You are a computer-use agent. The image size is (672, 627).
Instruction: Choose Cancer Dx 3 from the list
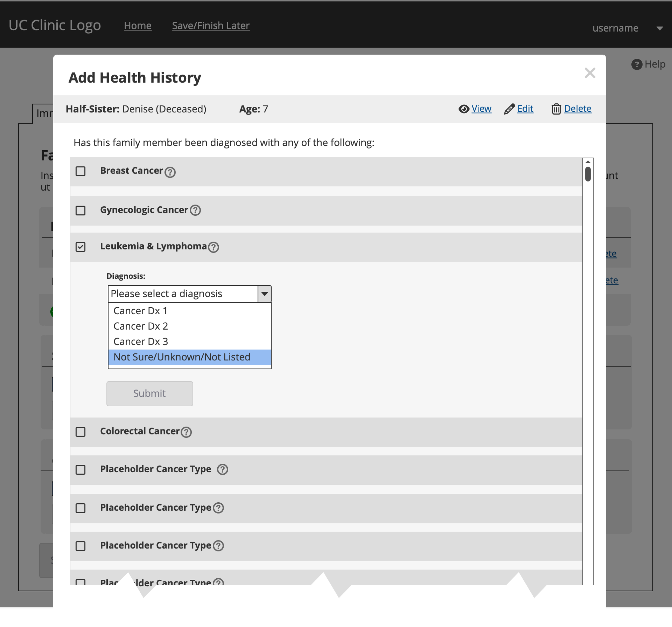(190, 342)
